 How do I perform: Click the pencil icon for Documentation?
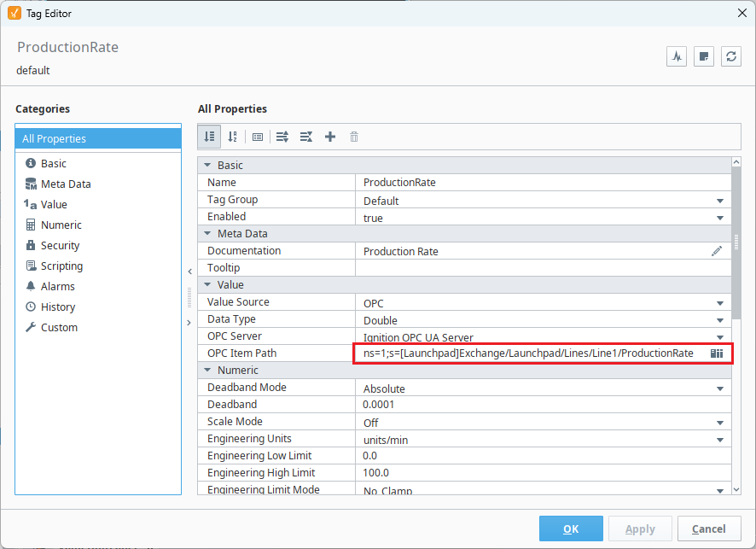[x=717, y=251]
